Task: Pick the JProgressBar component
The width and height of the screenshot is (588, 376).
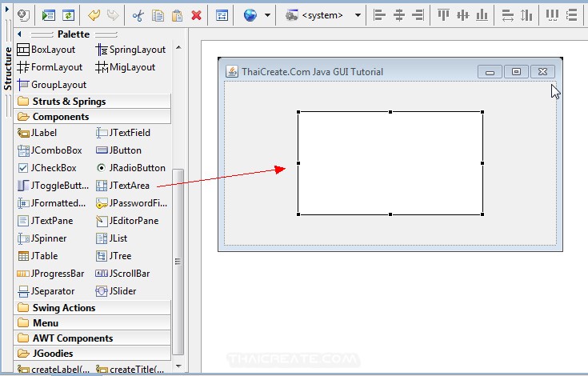Action: 50,274
